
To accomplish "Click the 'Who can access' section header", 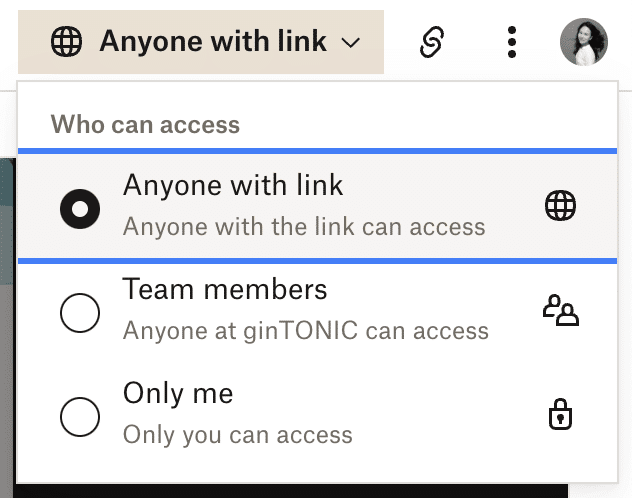I will tap(145, 125).
